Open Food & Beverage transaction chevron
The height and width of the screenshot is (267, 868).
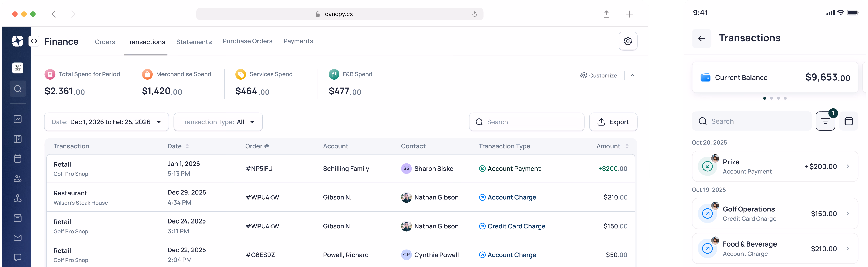click(848, 249)
